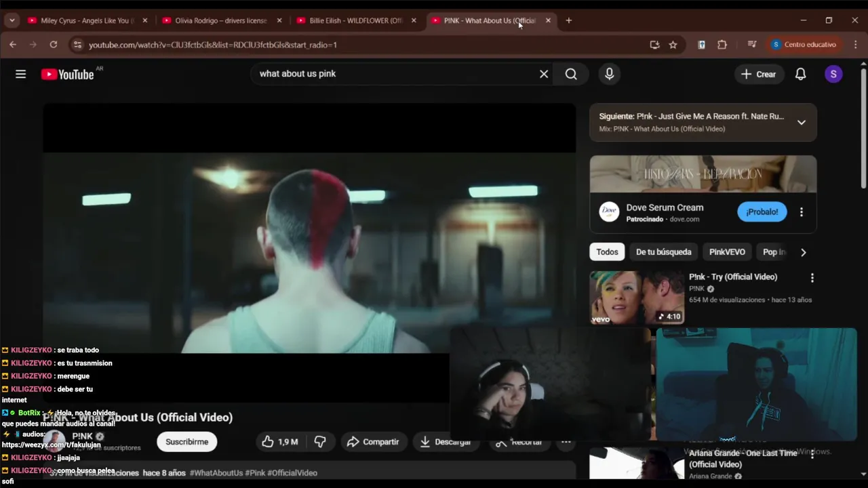Image resolution: width=868 pixels, height=488 pixels.
Task: Click the install app icon in the address bar
Action: pos(654,45)
